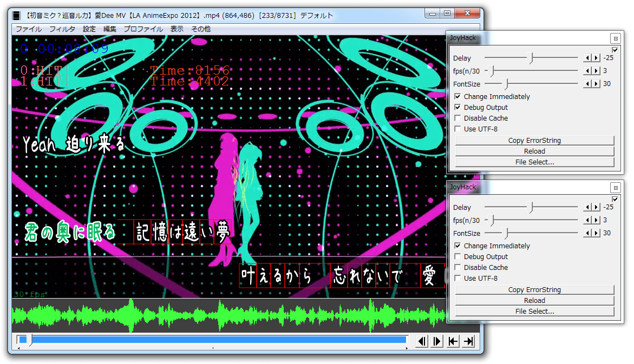Viewport: 634px width, 364px height.
Task: Close the lower JoyHack panel
Action: coord(616,188)
